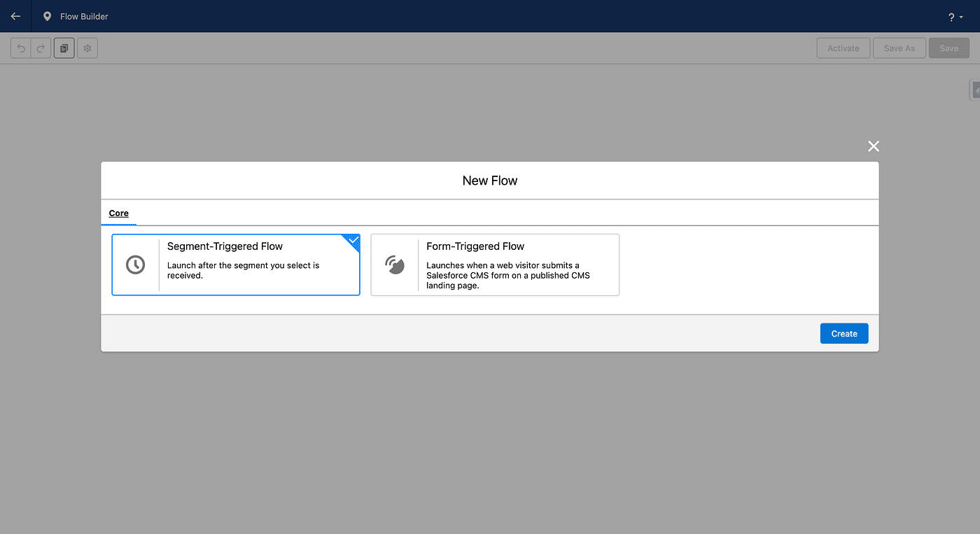Switch to the Core tab
The height and width of the screenshot is (534, 980).
[119, 213]
